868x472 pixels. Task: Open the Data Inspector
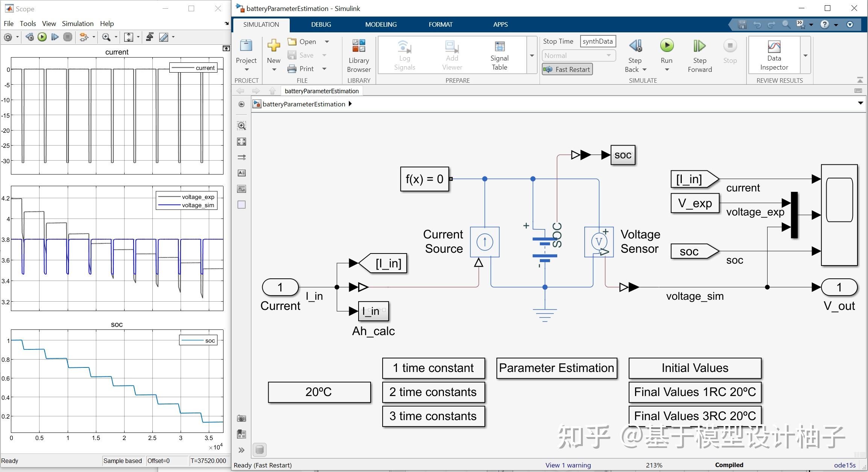pyautogui.click(x=774, y=55)
